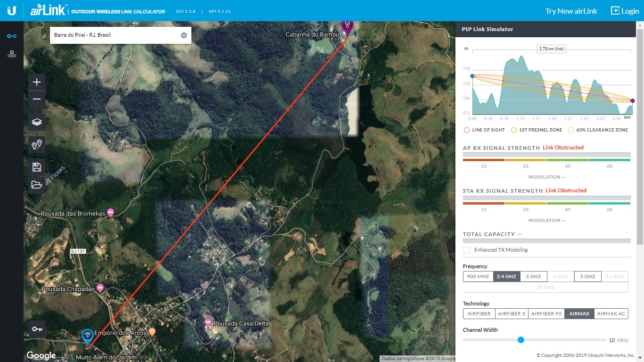Viewport: 644px width, 362px height.
Task: Zoom out on the map
Action: [37, 99]
